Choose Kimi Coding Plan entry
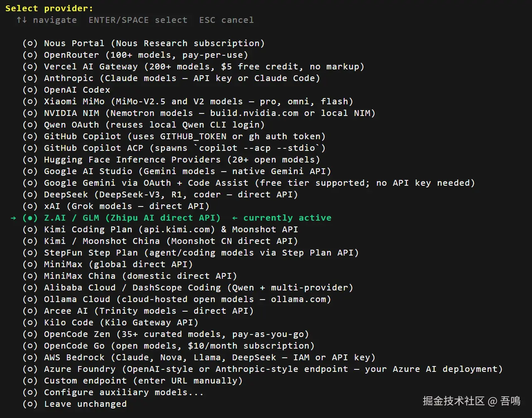The height and width of the screenshot is (418, 532). 30,229
